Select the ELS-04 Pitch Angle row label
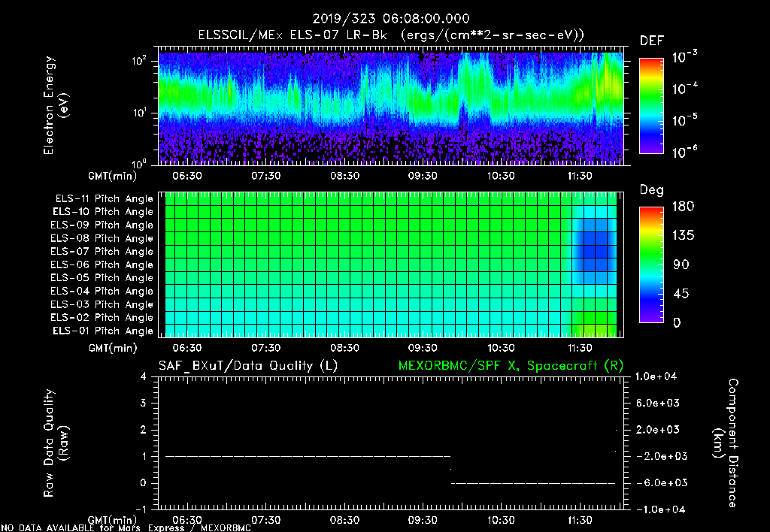The image size is (770, 532). 102,291
